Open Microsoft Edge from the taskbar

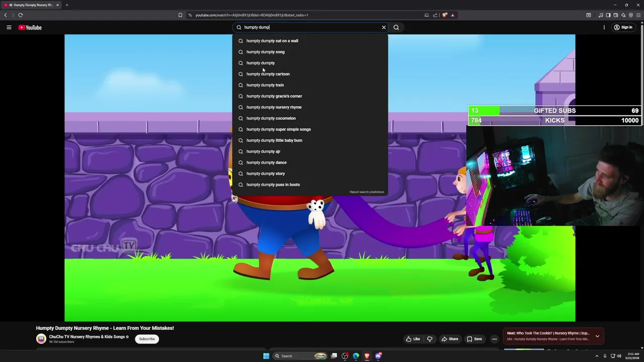click(x=356, y=356)
